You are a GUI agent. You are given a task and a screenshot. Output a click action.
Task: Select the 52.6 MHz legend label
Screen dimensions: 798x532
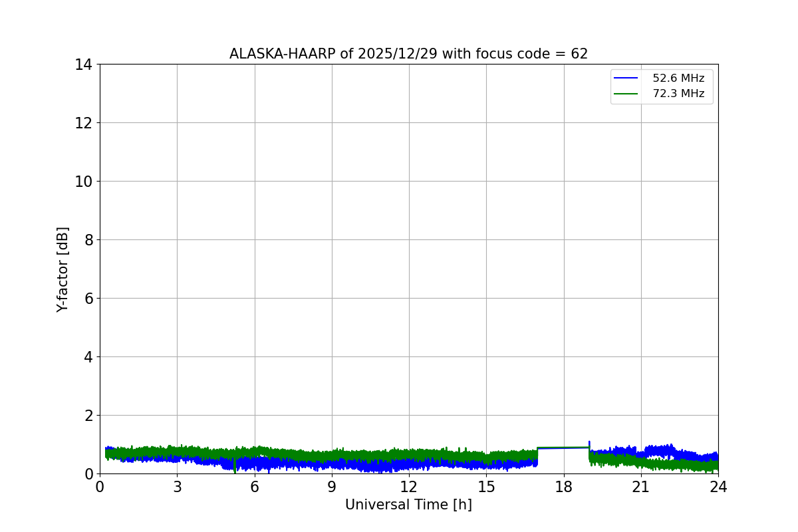point(678,78)
